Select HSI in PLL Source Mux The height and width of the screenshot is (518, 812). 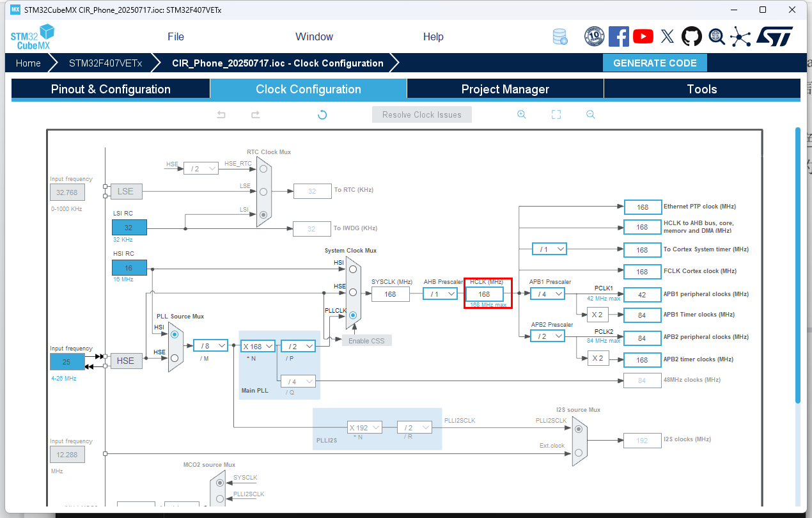coord(175,334)
